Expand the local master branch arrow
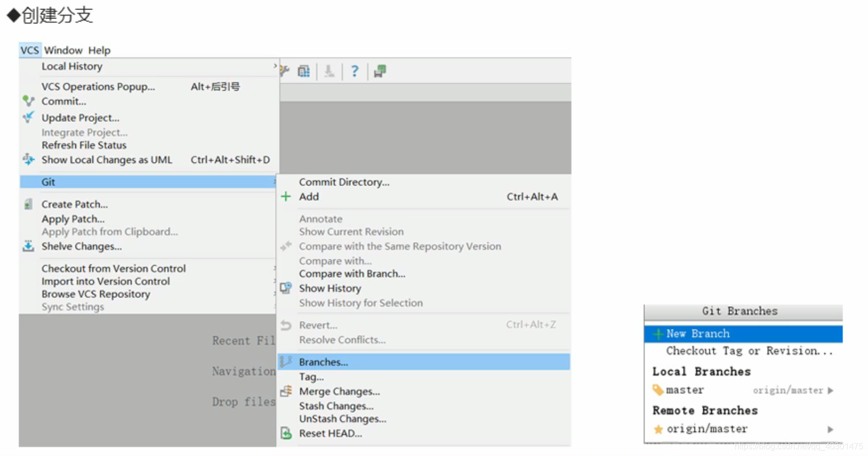 pyautogui.click(x=831, y=391)
